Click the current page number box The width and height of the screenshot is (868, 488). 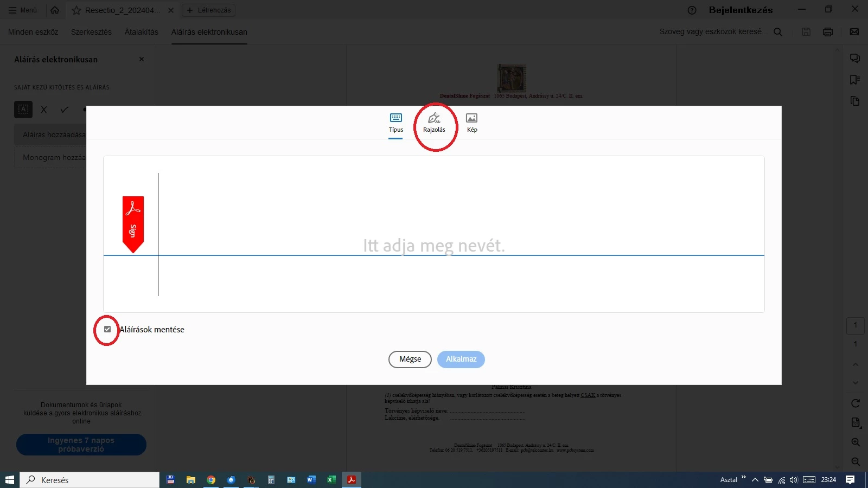pyautogui.click(x=856, y=325)
